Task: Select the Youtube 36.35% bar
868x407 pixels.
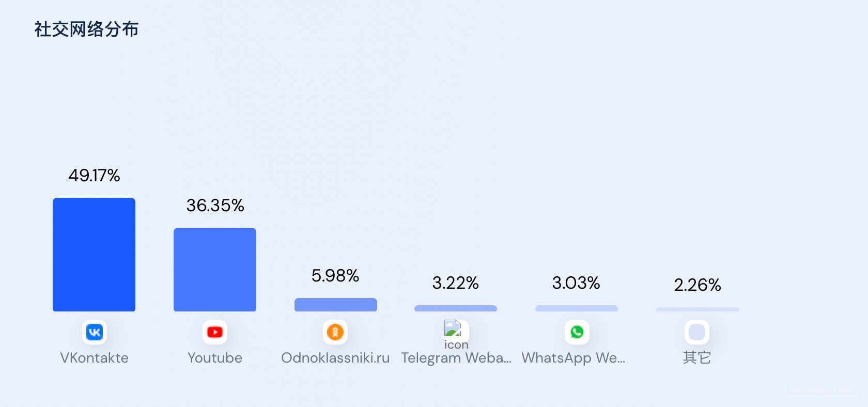Action: click(x=215, y=270)
